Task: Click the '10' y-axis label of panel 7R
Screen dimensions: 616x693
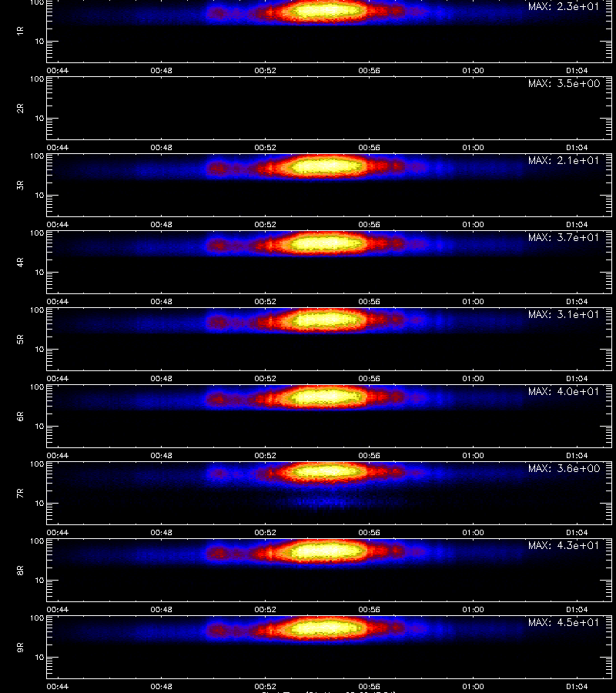Action: 39,503
